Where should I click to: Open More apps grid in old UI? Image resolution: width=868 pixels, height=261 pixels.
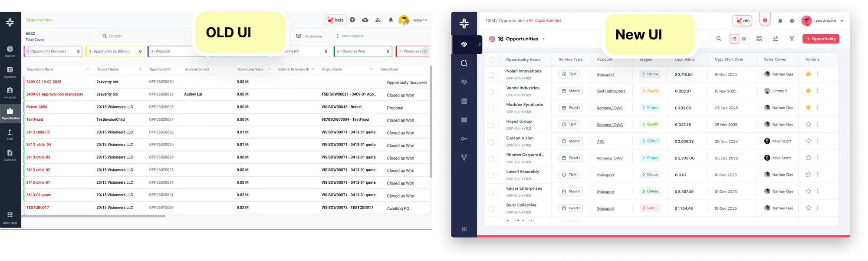click(x=10, y=218)
